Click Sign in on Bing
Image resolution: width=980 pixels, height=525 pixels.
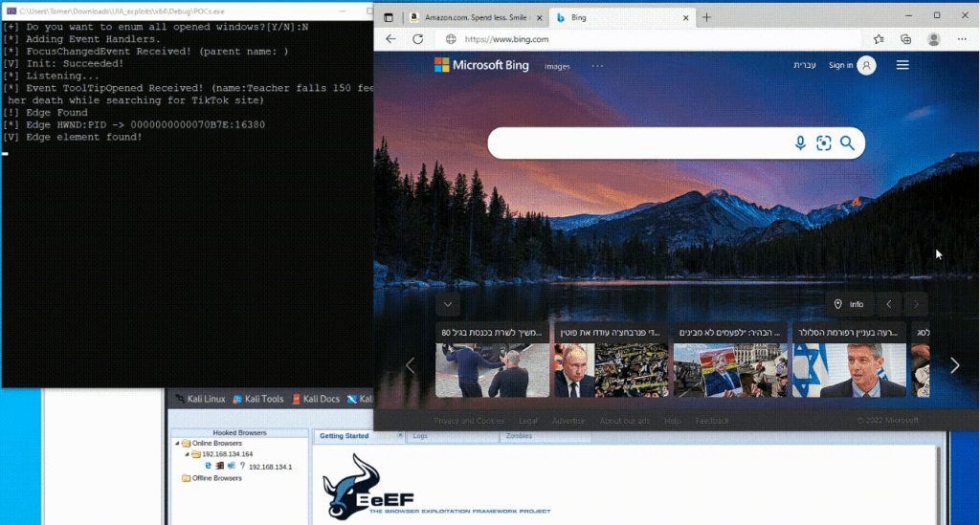[840, 65]
